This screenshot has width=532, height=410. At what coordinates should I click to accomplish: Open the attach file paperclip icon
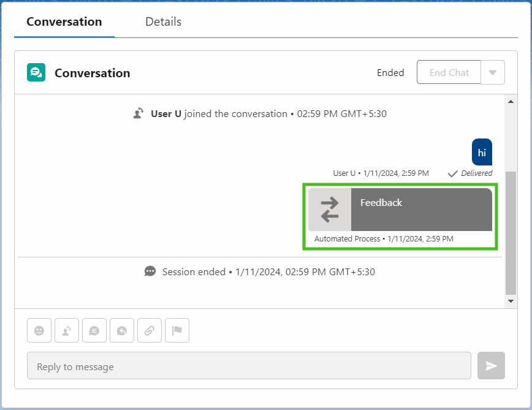[x=149, y=330]
